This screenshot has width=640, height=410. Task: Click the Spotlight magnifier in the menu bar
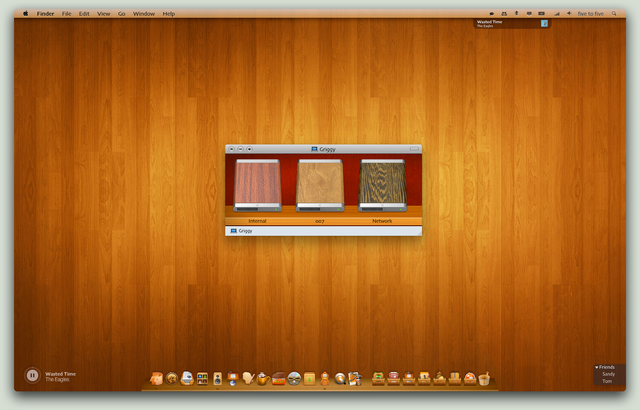tap(614, 13)
